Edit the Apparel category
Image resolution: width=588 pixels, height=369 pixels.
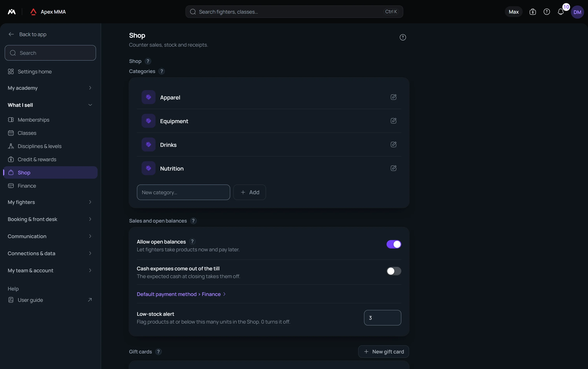click(x=393, y=97)
